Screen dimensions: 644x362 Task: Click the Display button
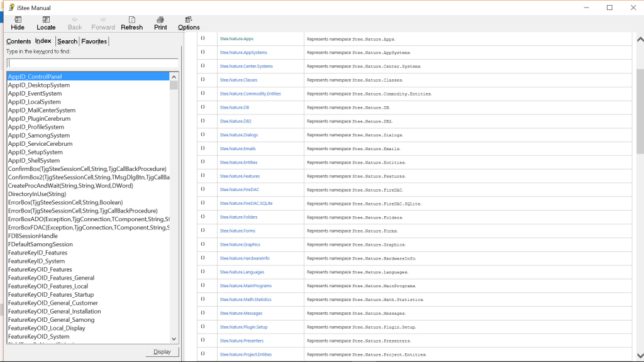[162, 352]
